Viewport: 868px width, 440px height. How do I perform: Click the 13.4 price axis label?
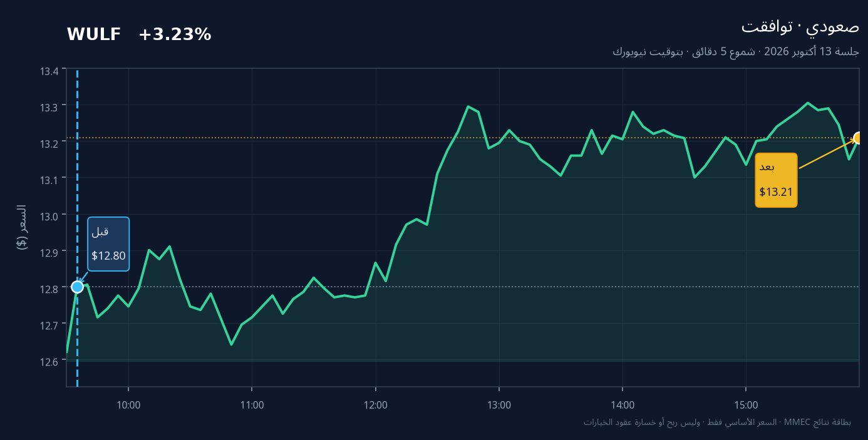[x=49, y=71]
